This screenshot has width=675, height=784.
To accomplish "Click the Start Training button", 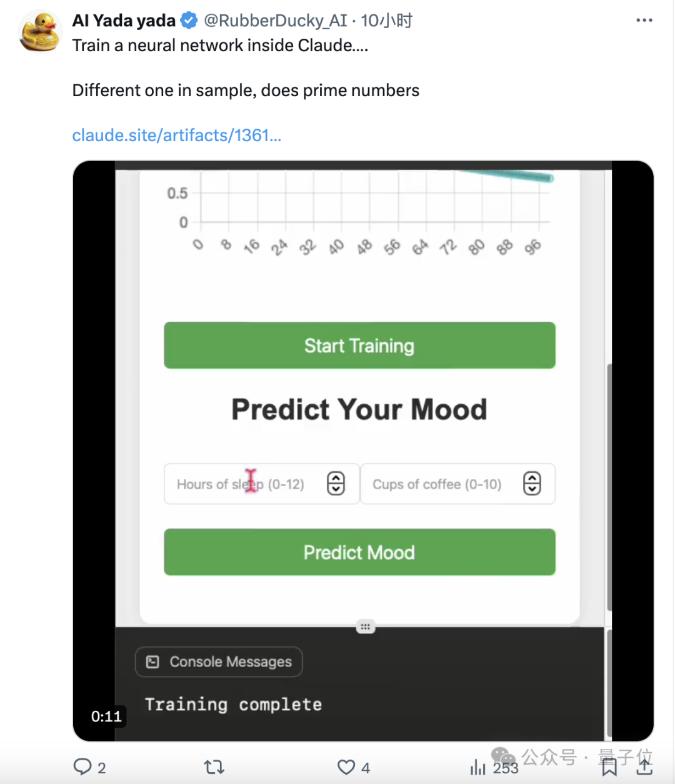I will 359,345.
